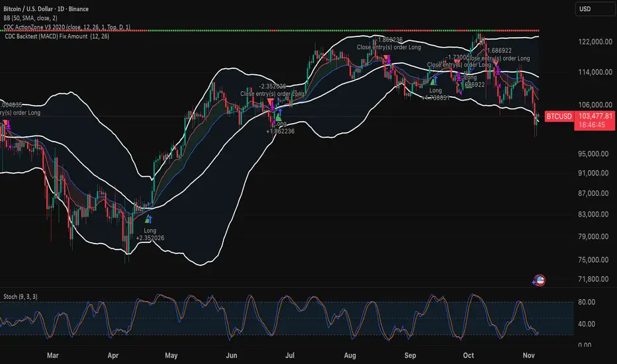Open the USD currency selector
The height and width of the screenshot is (364, 617).
click(595, 9)
